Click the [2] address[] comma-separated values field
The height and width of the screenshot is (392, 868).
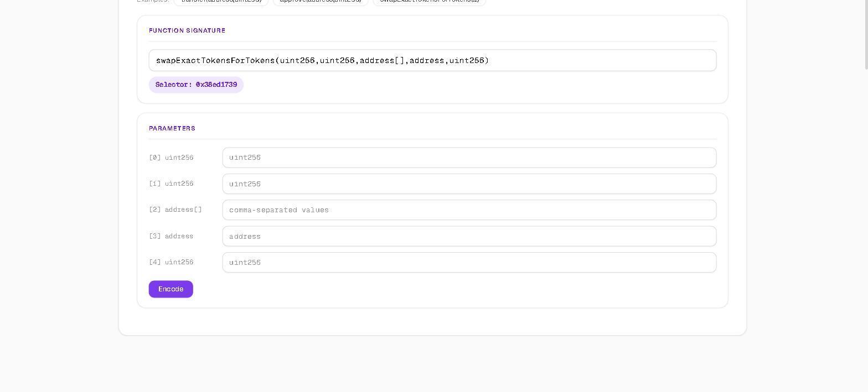(x=469, y=210)
